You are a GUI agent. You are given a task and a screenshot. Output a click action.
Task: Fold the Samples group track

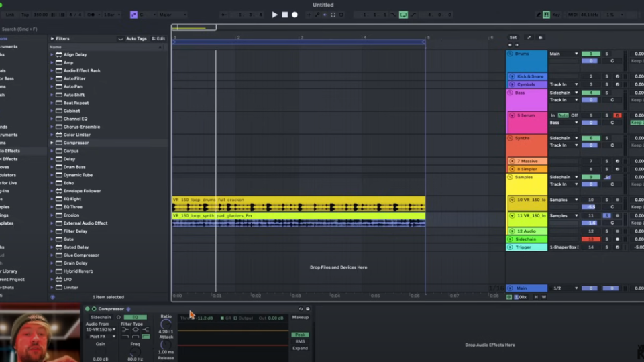[510, 177]
